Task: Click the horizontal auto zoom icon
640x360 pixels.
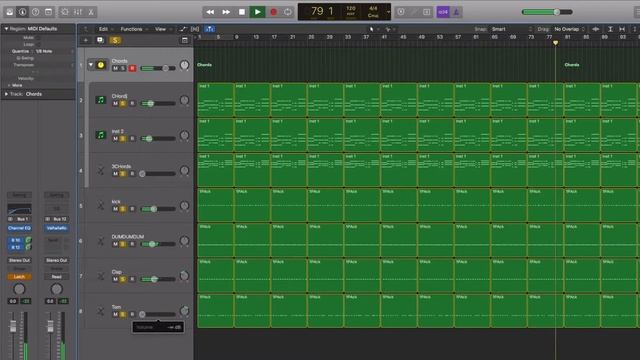Action: 622,29
